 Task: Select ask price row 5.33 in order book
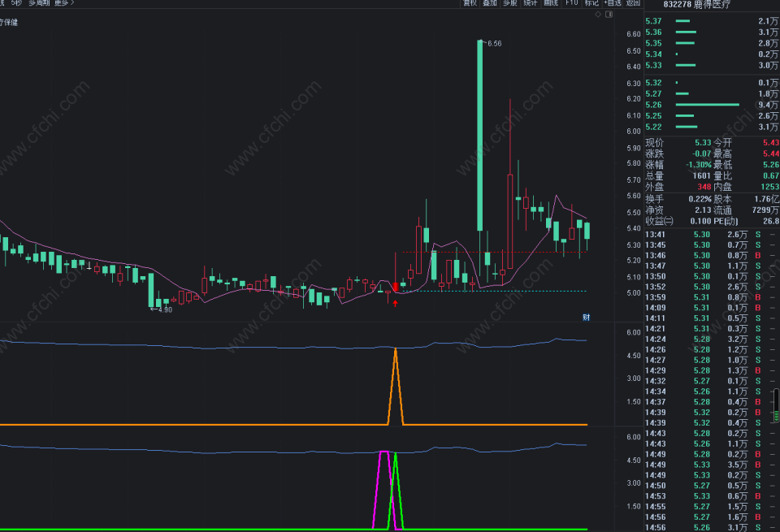click(712, 65)
